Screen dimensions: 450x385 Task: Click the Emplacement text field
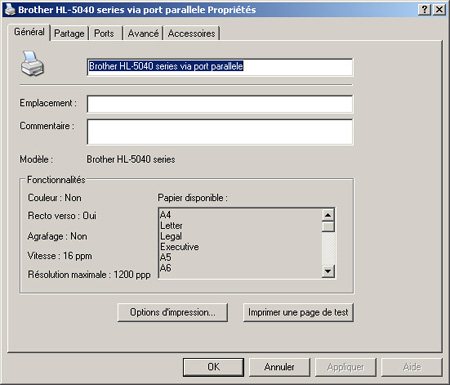pos(220,104)
